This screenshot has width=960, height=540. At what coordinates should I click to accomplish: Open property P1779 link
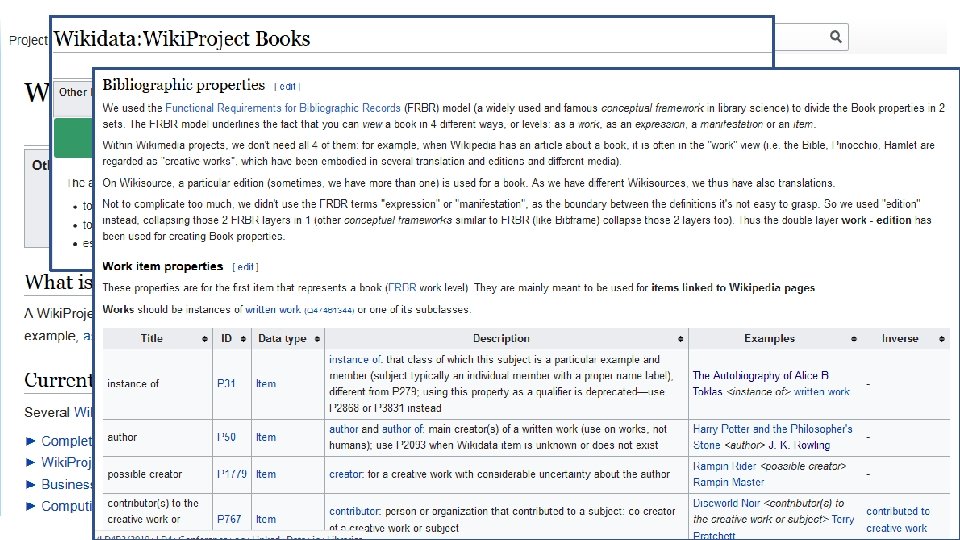232,474
